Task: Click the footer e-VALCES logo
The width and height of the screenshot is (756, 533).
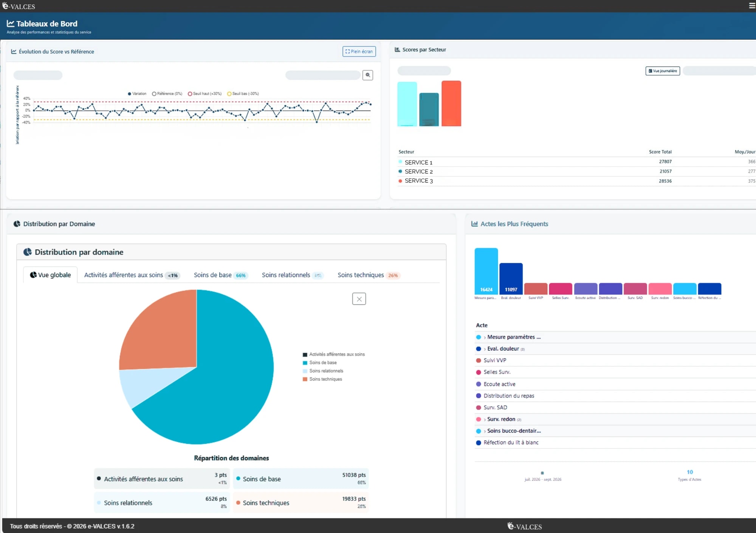Action: point(525,526)
